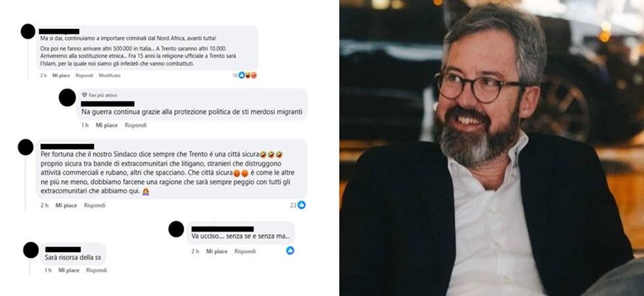Click 'Rispondi' under the 'Va ucciso' comment

[x=245, y=251]
